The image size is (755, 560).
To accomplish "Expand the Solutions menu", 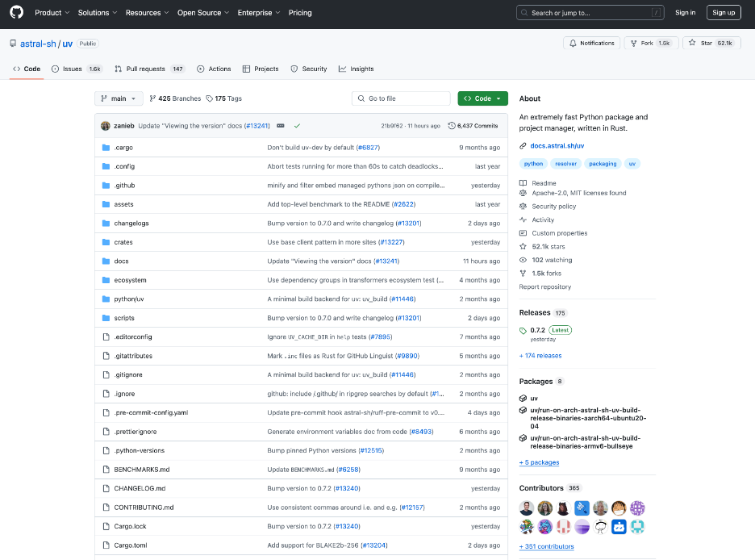I will [98, 13].
